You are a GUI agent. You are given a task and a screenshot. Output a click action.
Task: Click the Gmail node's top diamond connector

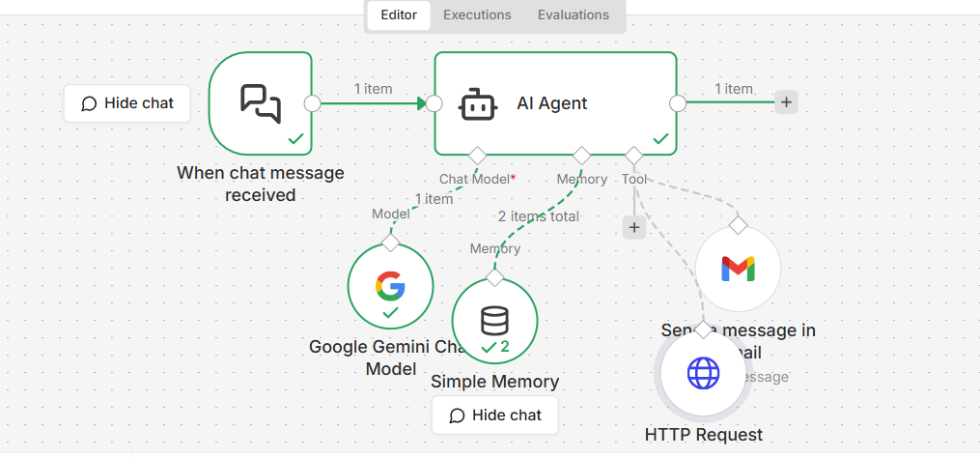point(738,225)
